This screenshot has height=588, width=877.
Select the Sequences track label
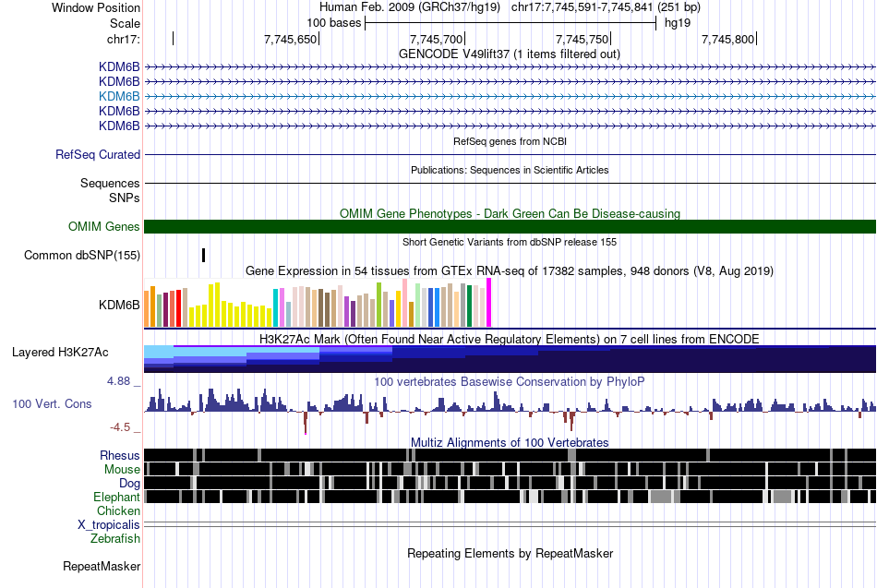coord(110,183)
